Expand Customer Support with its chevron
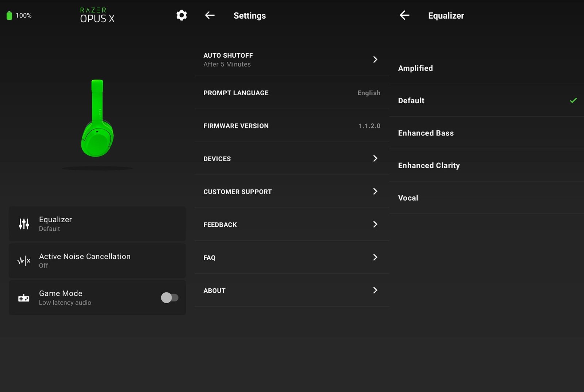Screen dimensions: 584x392 [x=375, y=191]
